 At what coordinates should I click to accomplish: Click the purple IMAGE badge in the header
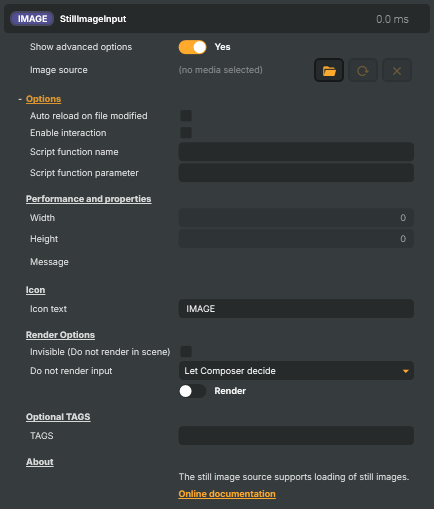click(x=32, y=19)
